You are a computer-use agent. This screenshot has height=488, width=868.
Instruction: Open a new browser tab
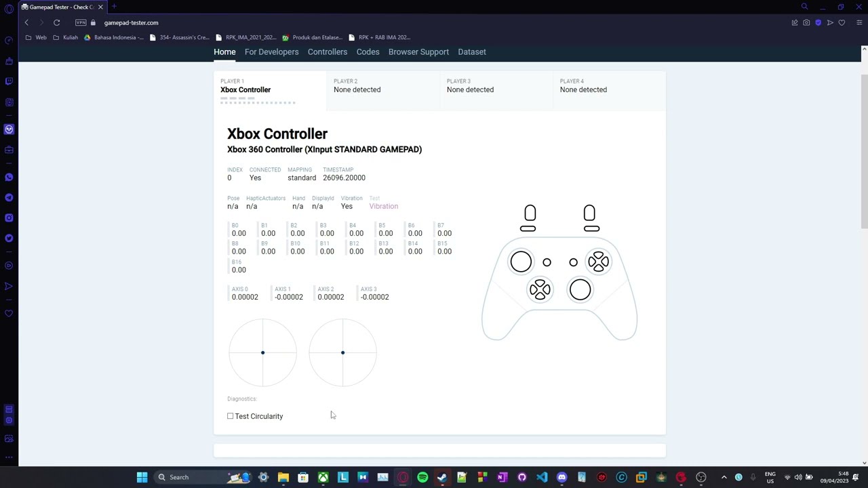(114, 7)
